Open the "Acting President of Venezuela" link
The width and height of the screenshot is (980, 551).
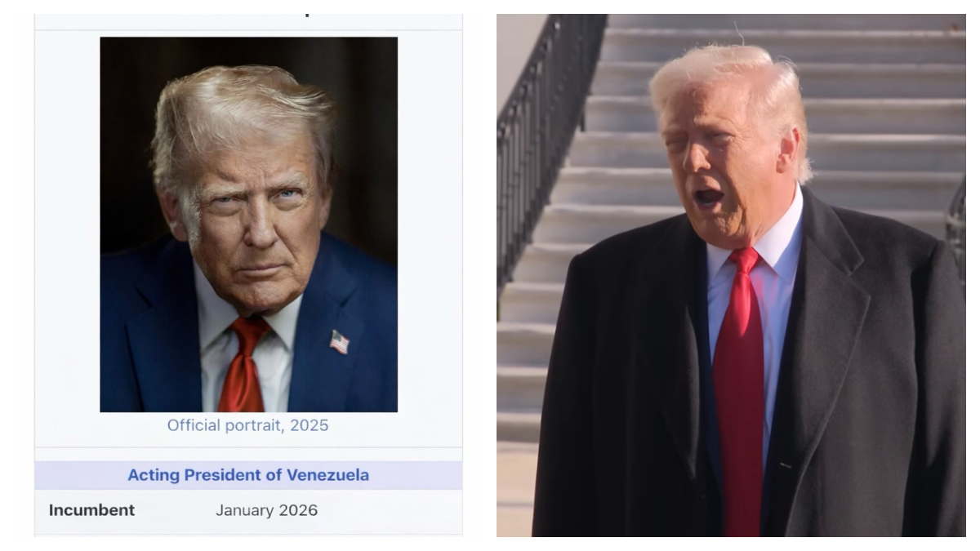click(248, 475)
